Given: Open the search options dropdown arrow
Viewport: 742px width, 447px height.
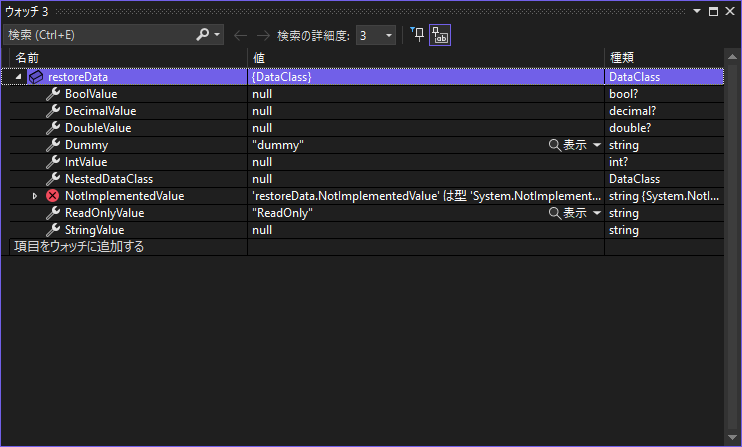Looking at the screenshot, I should click(217, 35).
